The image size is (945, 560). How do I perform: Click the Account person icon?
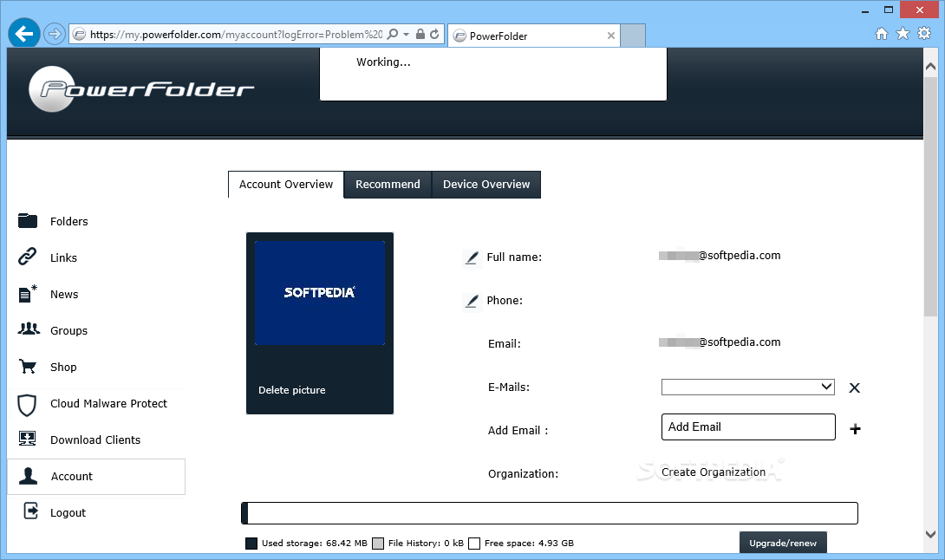pos(28,476)
